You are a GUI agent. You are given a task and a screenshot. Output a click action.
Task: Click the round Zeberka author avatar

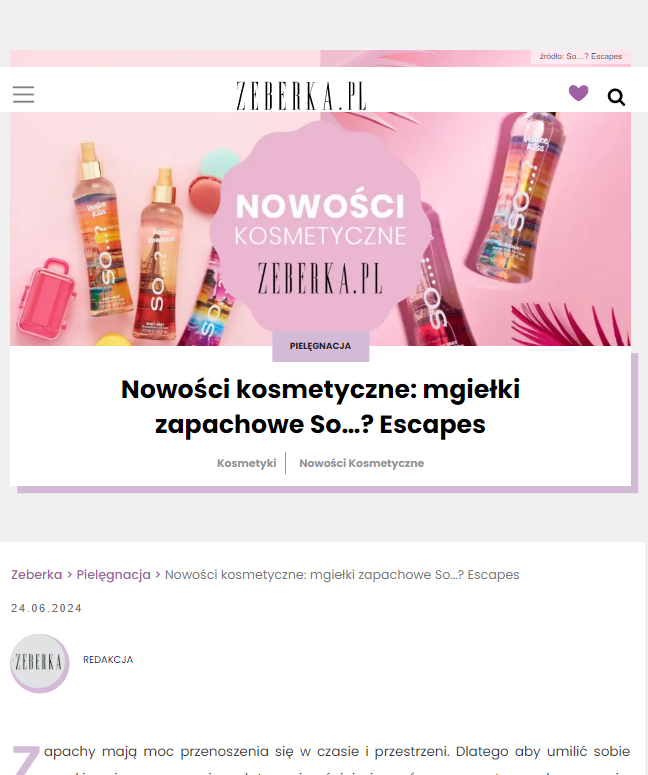40,663
